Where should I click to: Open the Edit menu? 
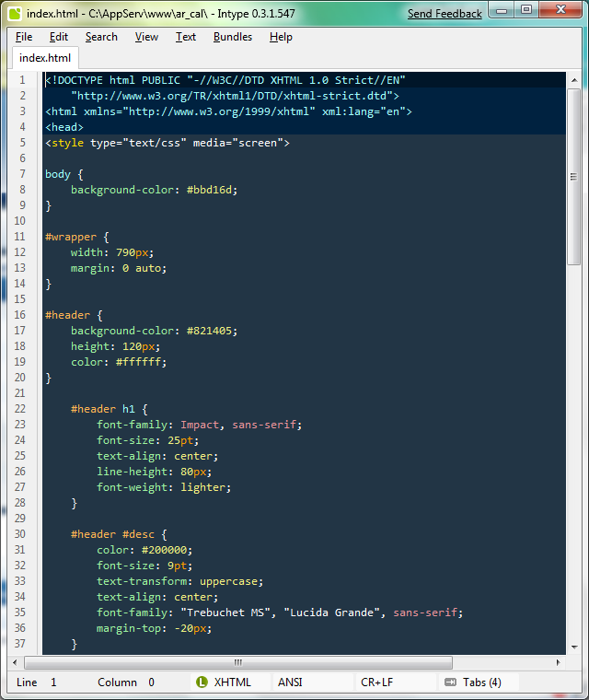[59, 37]
